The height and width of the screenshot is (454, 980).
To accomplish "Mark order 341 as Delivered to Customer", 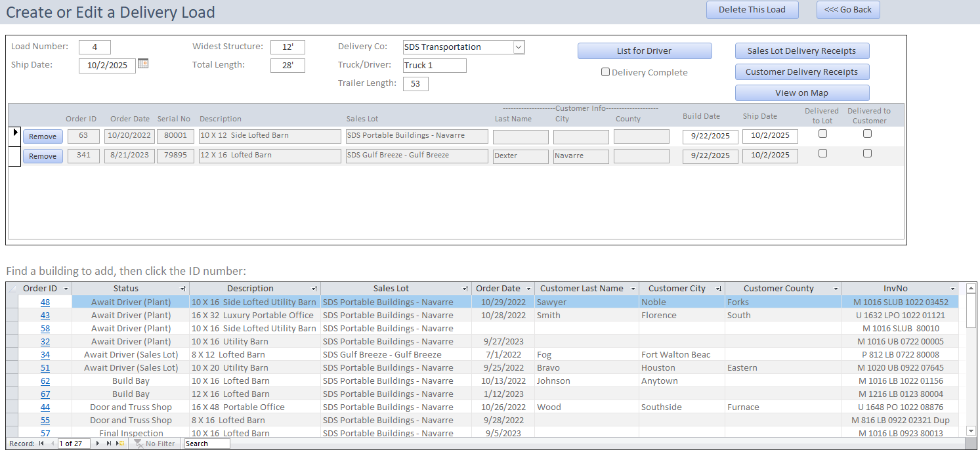I will coord(867,154).
